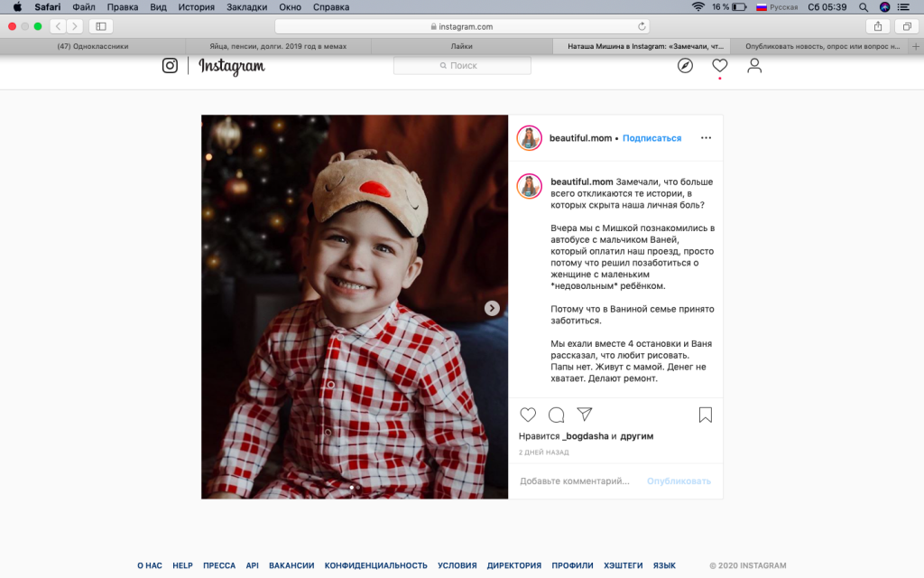Click the share paper plane icon
This screenshot has height=578, width=924.
585,415
